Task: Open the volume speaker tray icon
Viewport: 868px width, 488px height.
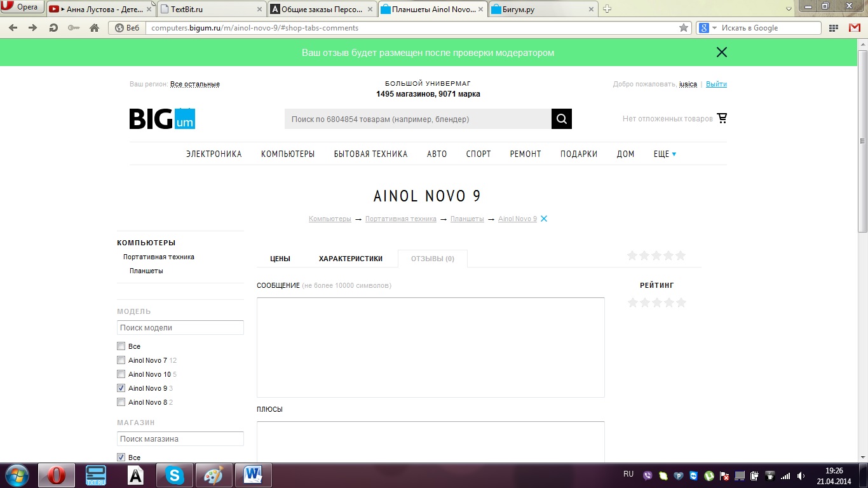Action: (801, 475)
